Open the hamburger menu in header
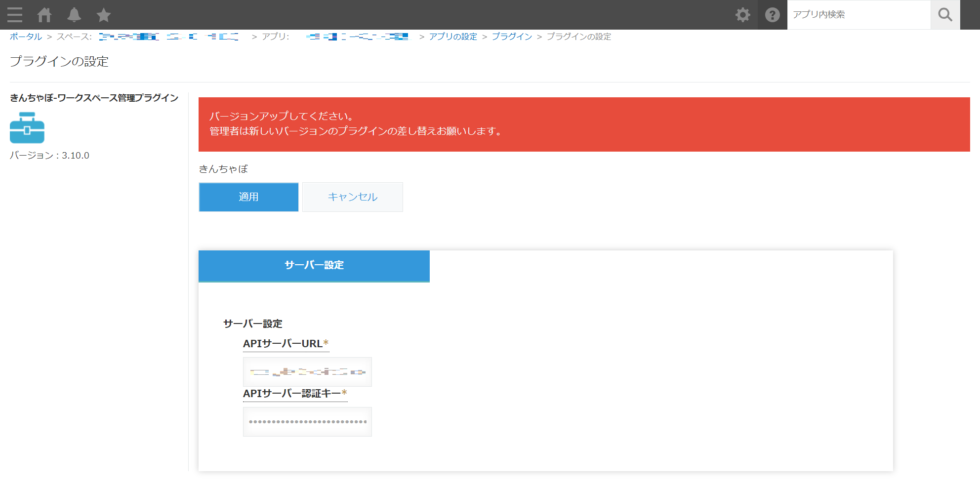Image resolution: width=980 pixels, height=486 pixels. point(15,15)
